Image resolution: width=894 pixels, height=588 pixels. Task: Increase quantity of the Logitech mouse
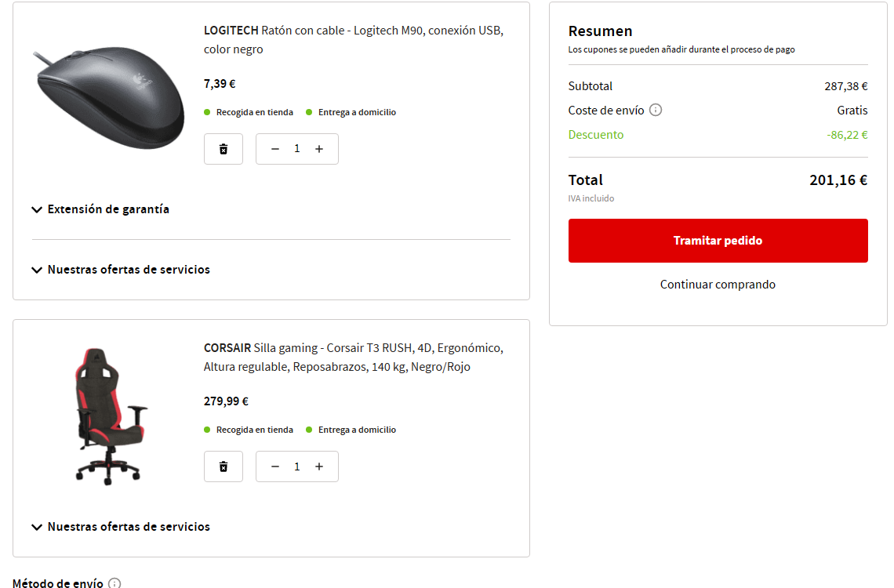[x=319, y=149]
